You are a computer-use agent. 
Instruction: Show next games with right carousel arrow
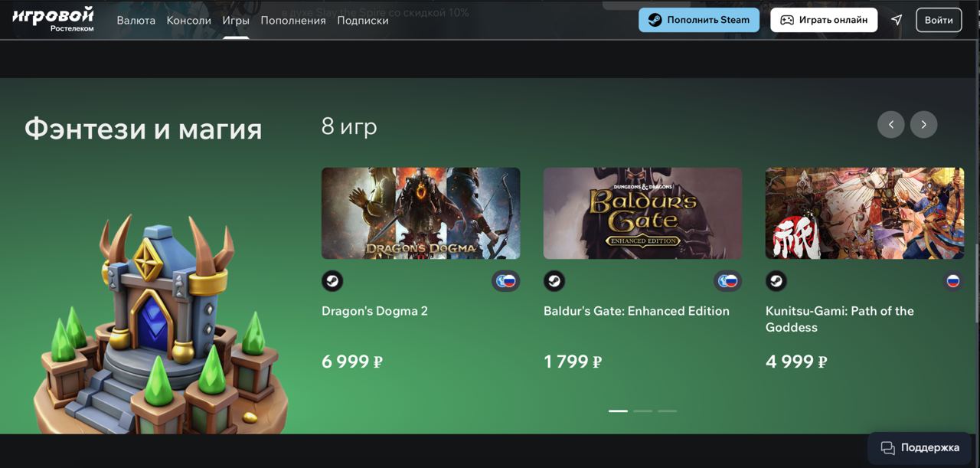923,125
